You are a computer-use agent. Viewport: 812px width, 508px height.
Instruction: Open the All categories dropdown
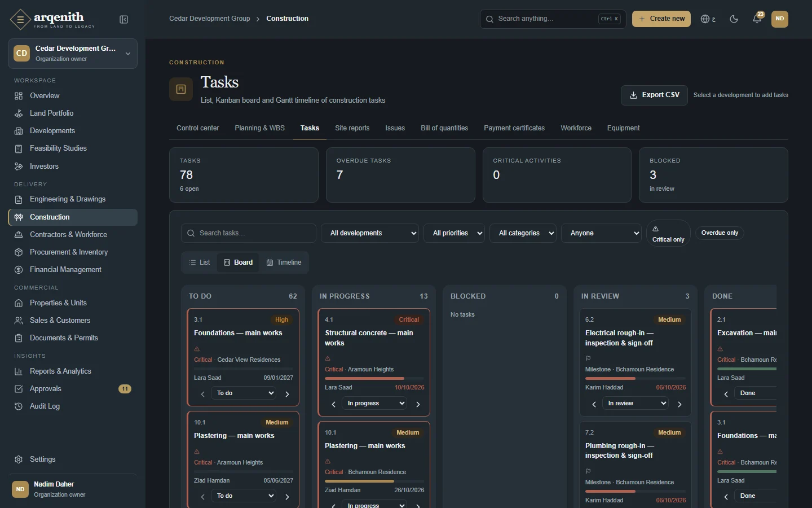523,233
